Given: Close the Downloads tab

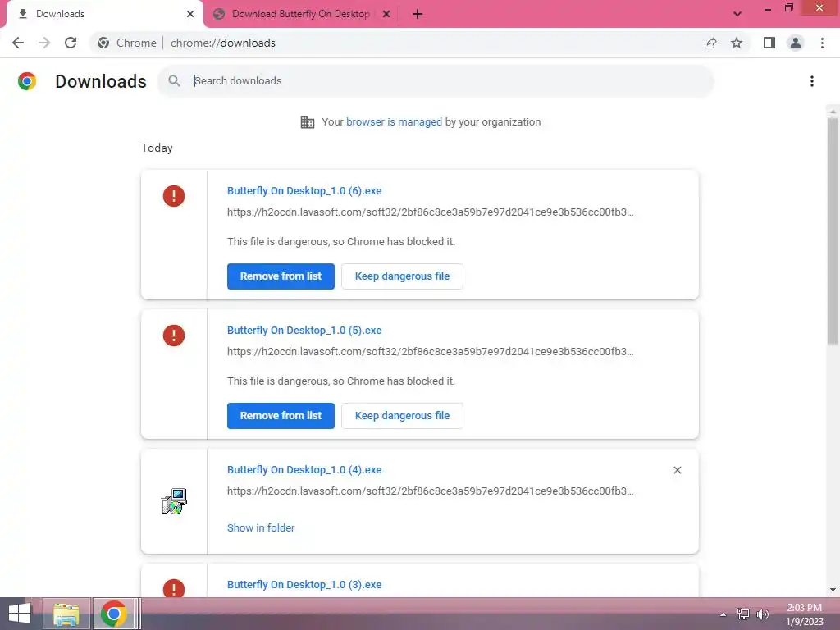Looking at the screenshot, I should [x=190, y=14].
